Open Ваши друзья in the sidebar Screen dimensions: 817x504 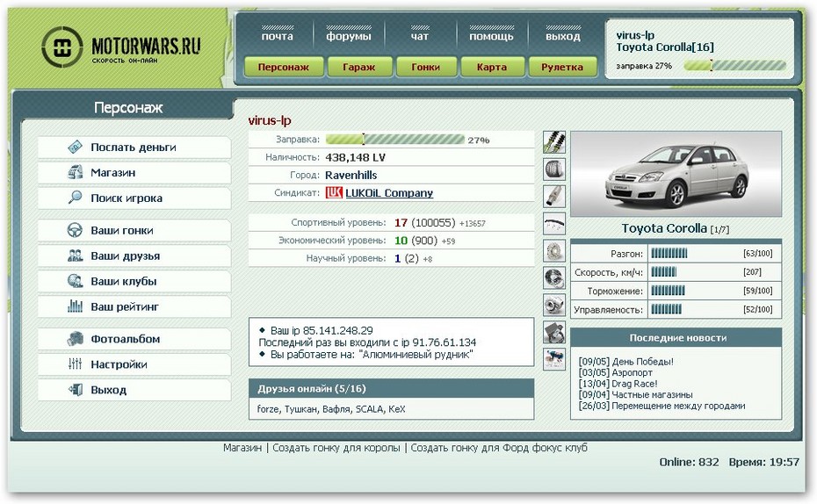click(134, 256)
